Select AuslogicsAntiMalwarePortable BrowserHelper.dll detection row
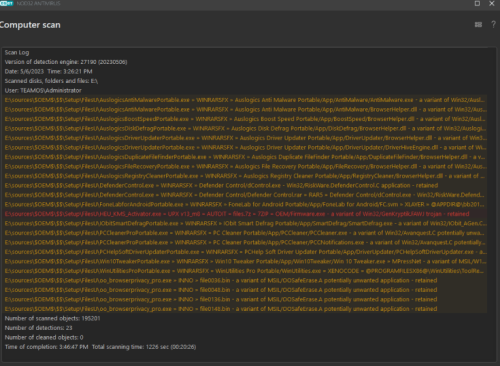The image size is (500, 366). point(245,109)
